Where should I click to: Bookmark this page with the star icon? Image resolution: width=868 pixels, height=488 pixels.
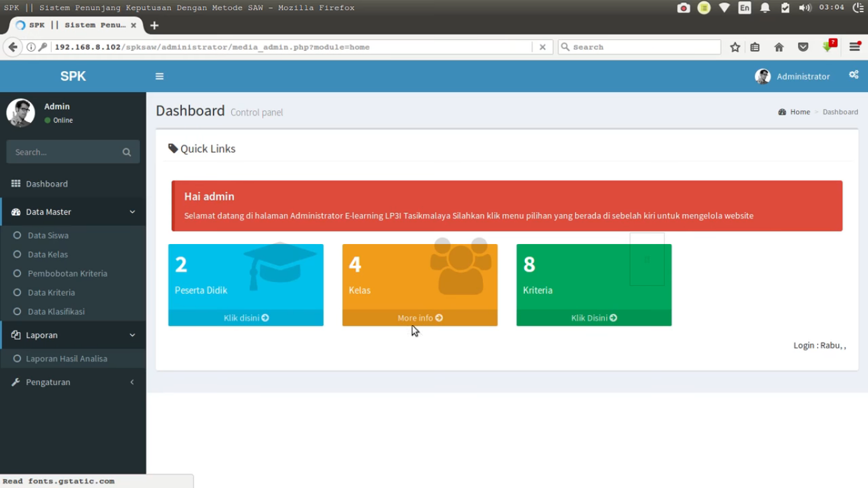[x=735, y=47]
